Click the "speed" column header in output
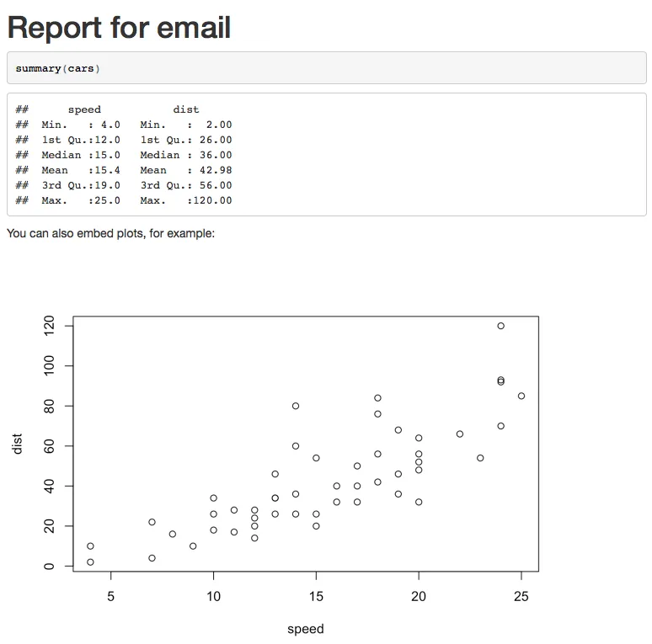652x644 pixels. pos(84,109)
